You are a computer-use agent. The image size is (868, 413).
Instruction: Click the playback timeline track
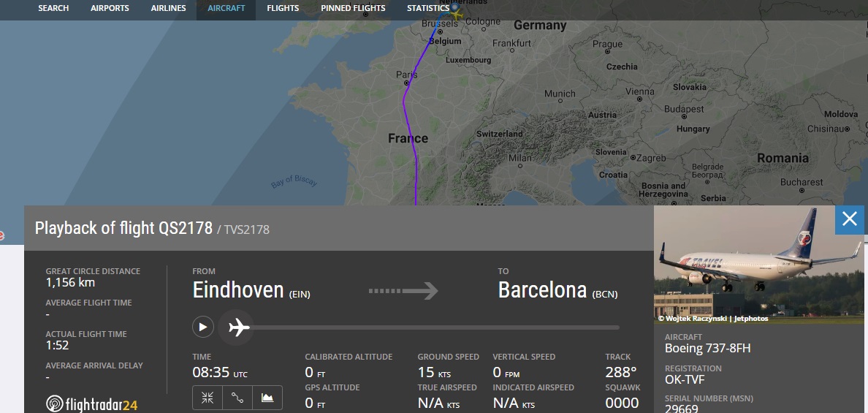click(x=438, y=327)
